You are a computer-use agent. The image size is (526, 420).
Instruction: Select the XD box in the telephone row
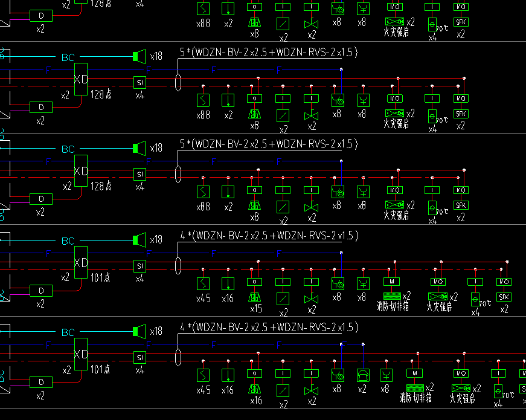point(81,354)
